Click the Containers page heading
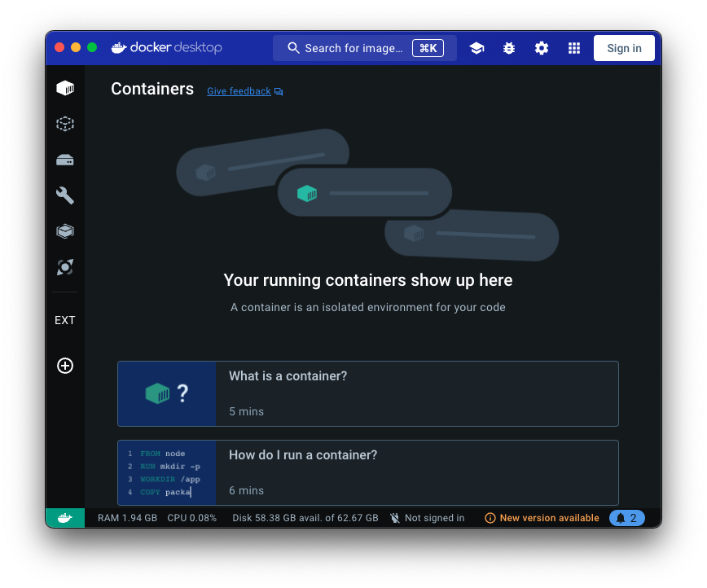707x588 pixels. coord(152,89)
